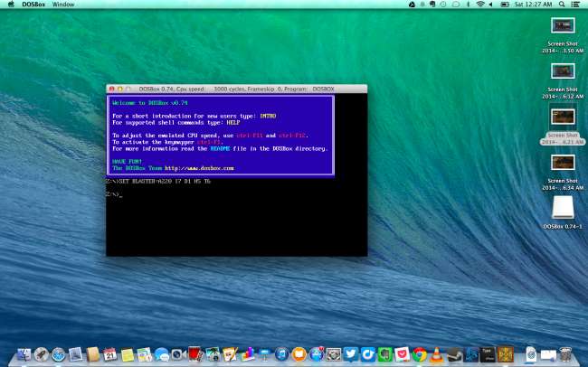Open the DOSBox application menu
588x367 pixels.
coord(33,5)
